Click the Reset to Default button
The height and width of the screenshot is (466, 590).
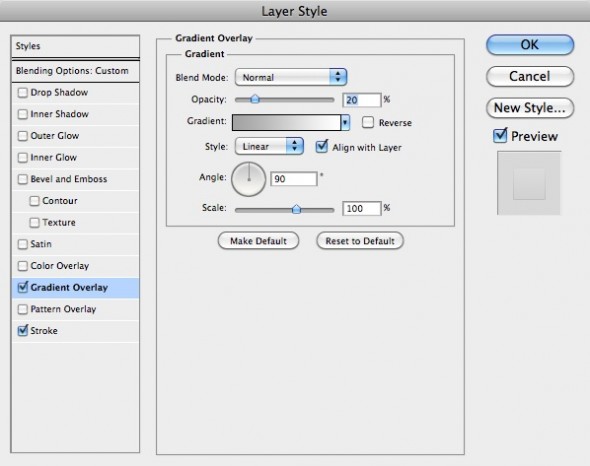(360, 241)
